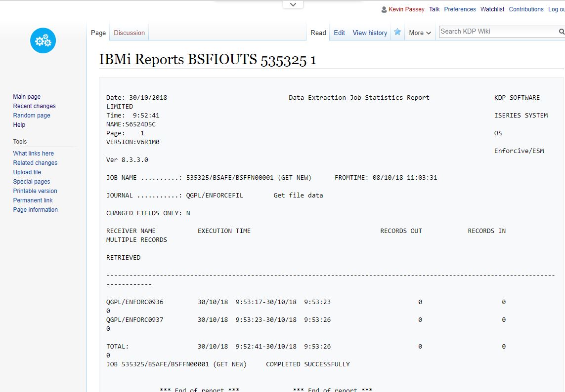Open Recent changes in the sidebar

(34, 106)
